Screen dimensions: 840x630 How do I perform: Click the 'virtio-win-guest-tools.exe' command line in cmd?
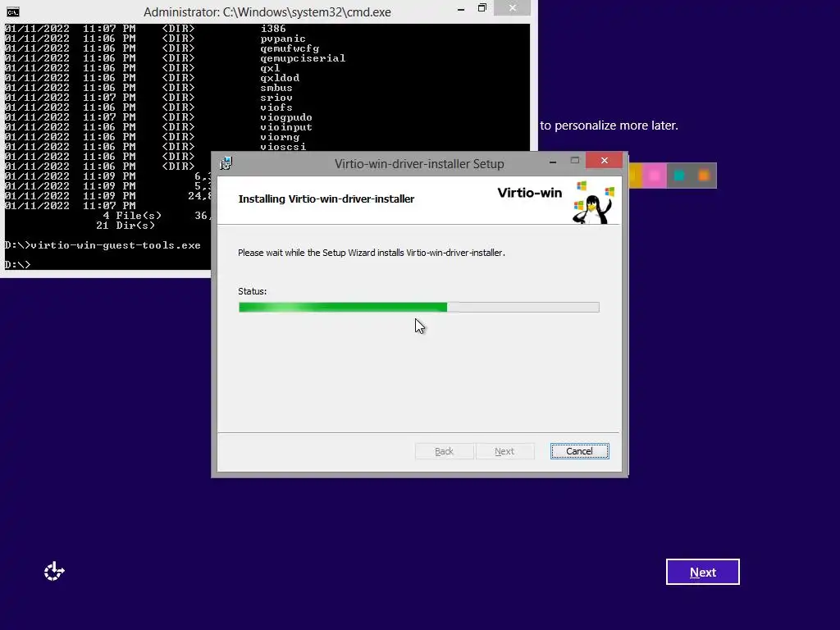click(103, 245)
